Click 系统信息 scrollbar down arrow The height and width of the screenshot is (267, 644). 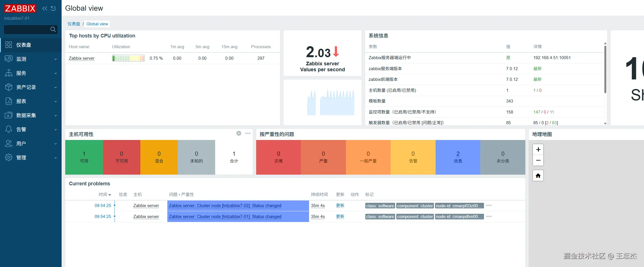605,124
